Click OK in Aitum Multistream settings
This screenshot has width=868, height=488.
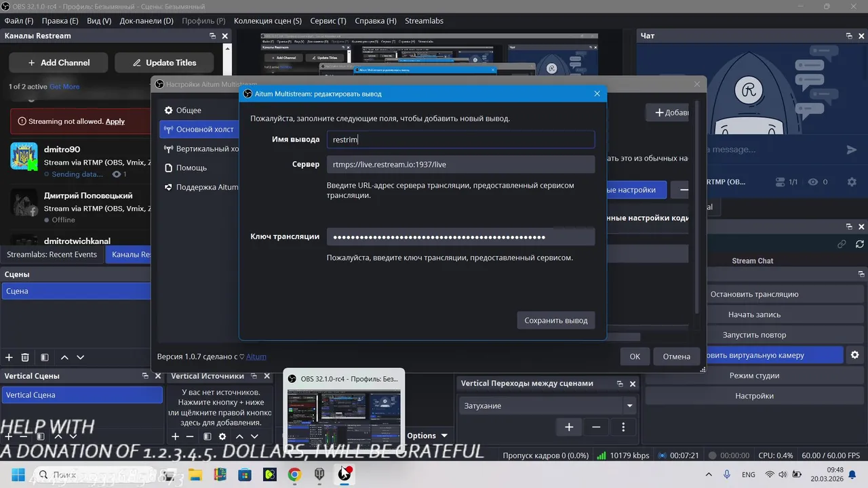pos(635,356)
